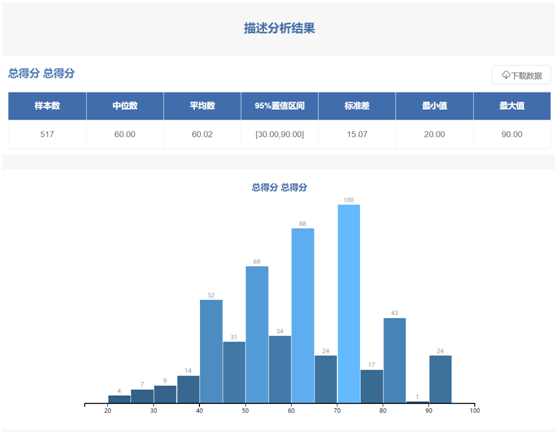Click the histogram bar labeled 43
This screenshot has width=557, height=434.
tap(395, 360)
